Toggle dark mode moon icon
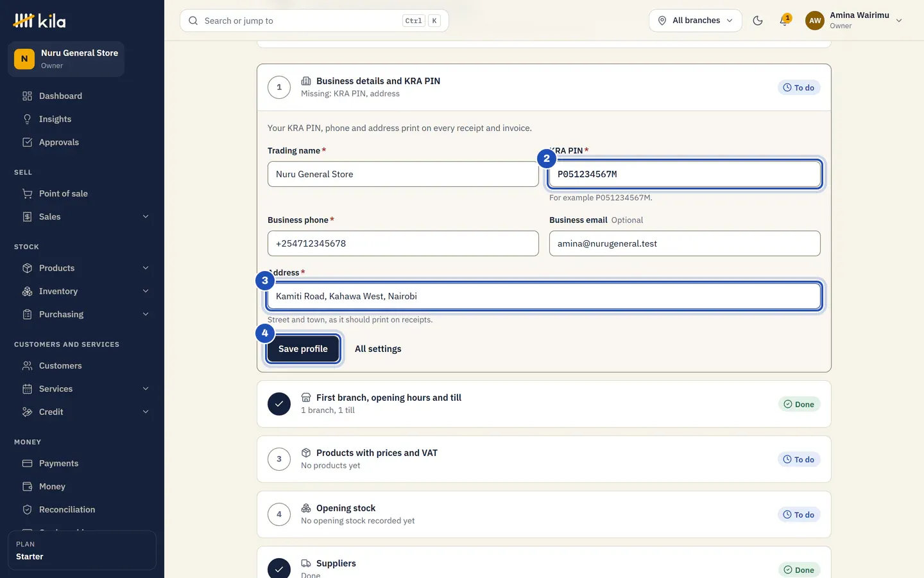The height and width of the screenshot is (578, 924). pyautogui.click(x=758, y=21)
